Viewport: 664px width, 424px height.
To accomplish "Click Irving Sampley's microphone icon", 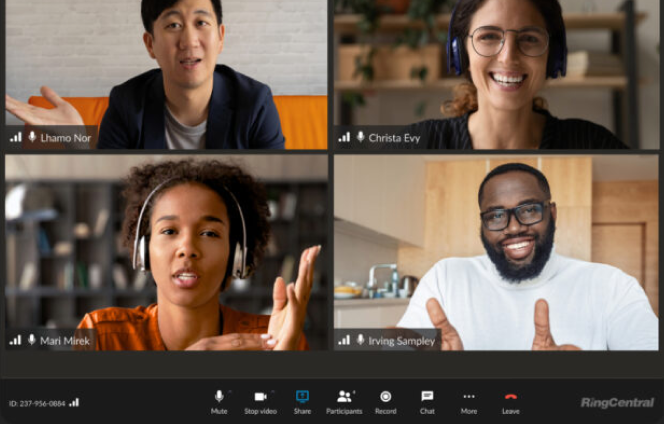I will pos(360,341).
